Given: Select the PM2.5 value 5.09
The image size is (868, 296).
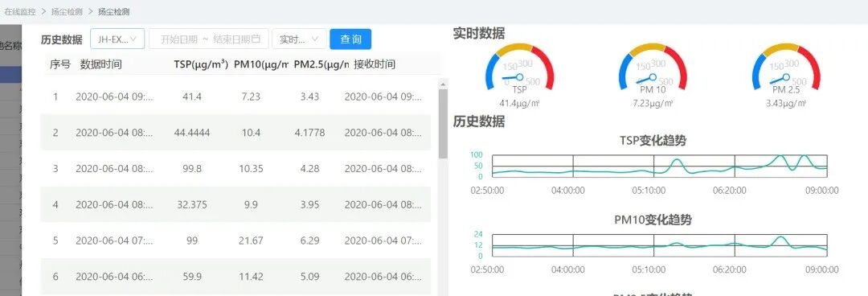Looking at the screenshot, I should click(x=309, y=277).
